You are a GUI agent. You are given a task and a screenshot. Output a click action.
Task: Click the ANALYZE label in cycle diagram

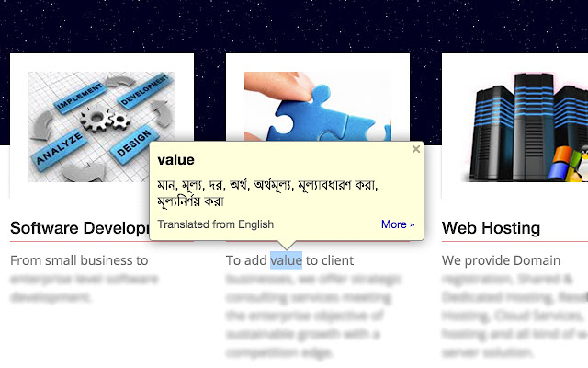point(59,149)
